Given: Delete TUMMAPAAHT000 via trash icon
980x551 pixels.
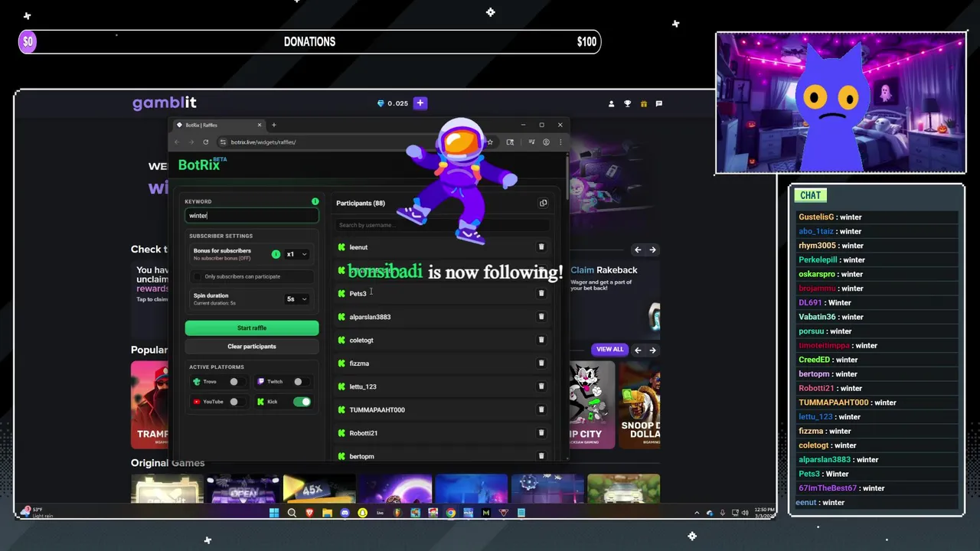Looking at the screenshot, I should [x=541, y=409].
